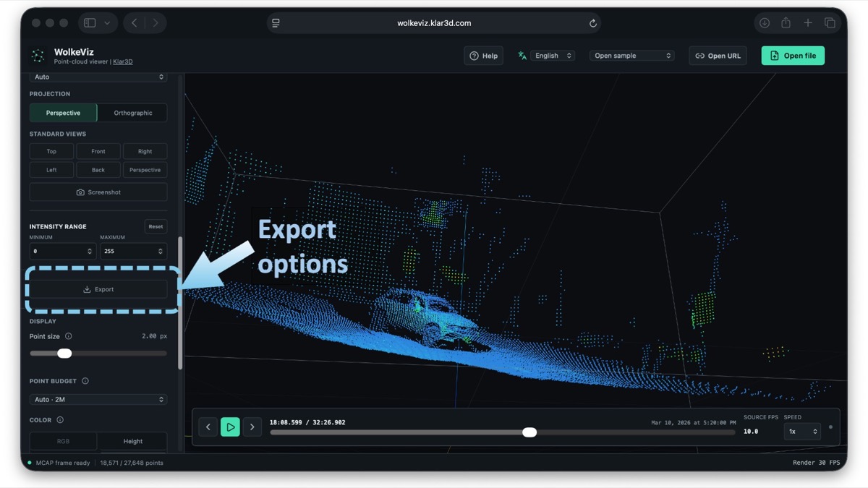Click the playback timeline handle

(x=529, y=432)
